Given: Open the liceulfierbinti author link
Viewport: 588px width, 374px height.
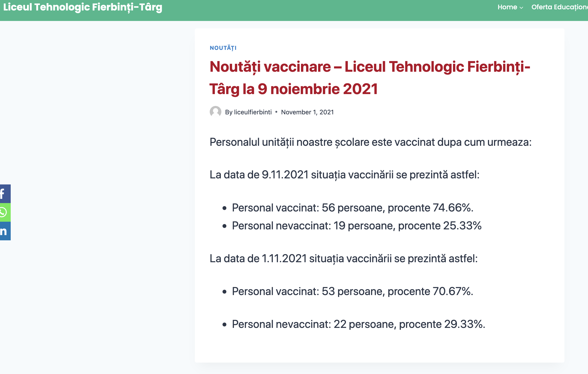Looking at the screenshot, I should click(x=253, y=112).
